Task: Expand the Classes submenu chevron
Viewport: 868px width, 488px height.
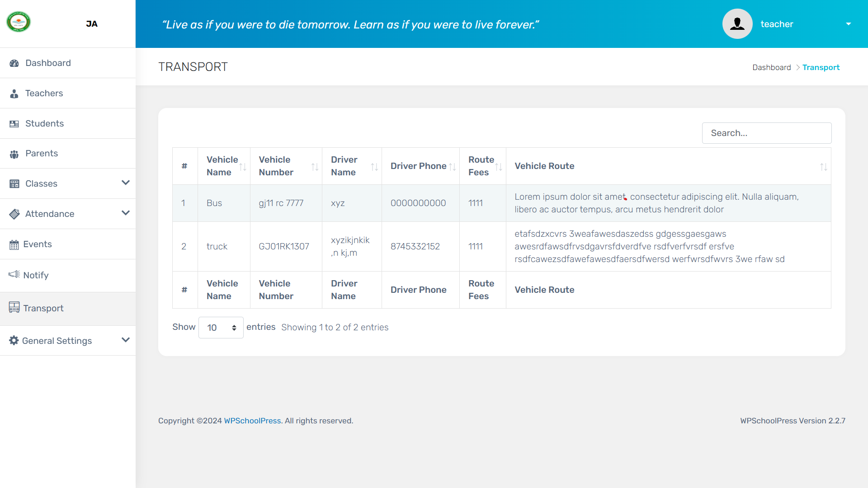Action: click(x=126, y=183)
